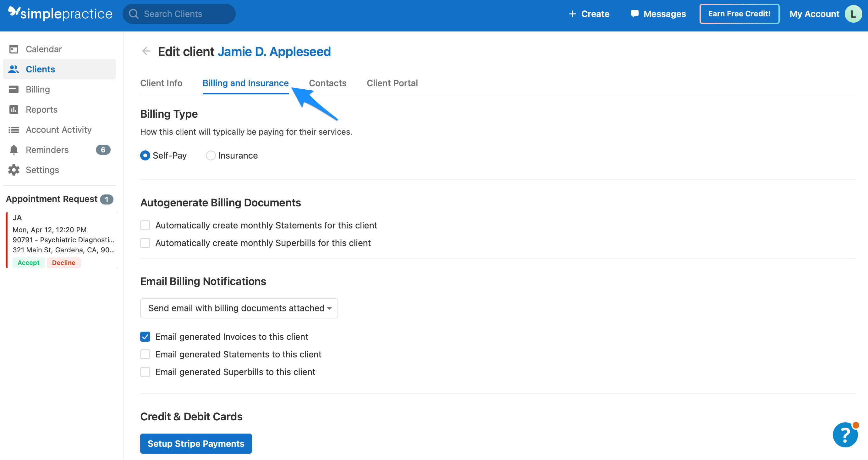868x460 pixels.
Task: Click the SimplePractice butterfly logo
Action: click(x=13, y=13)
